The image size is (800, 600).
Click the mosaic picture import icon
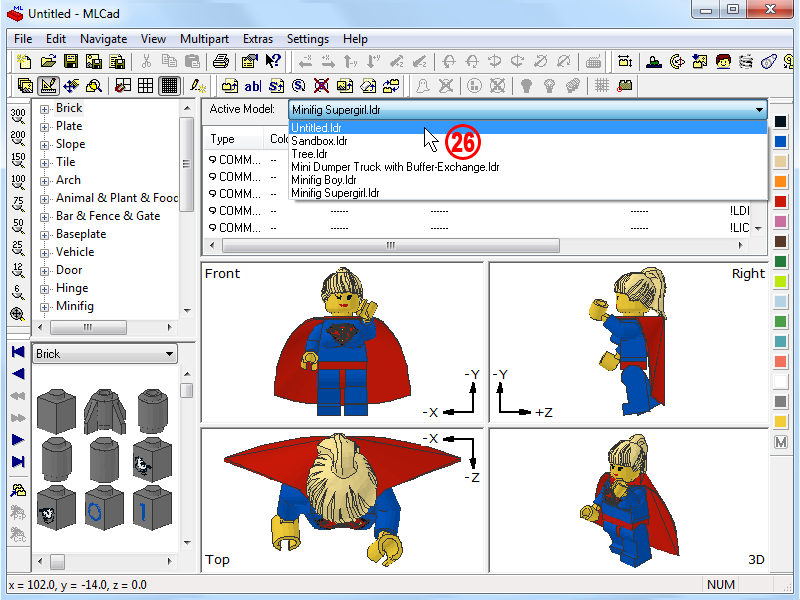pos(699,62)
